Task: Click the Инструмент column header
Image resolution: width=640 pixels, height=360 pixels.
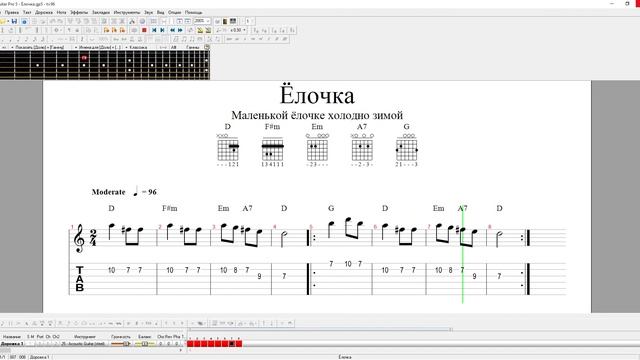Action: [x=85, y=337]
